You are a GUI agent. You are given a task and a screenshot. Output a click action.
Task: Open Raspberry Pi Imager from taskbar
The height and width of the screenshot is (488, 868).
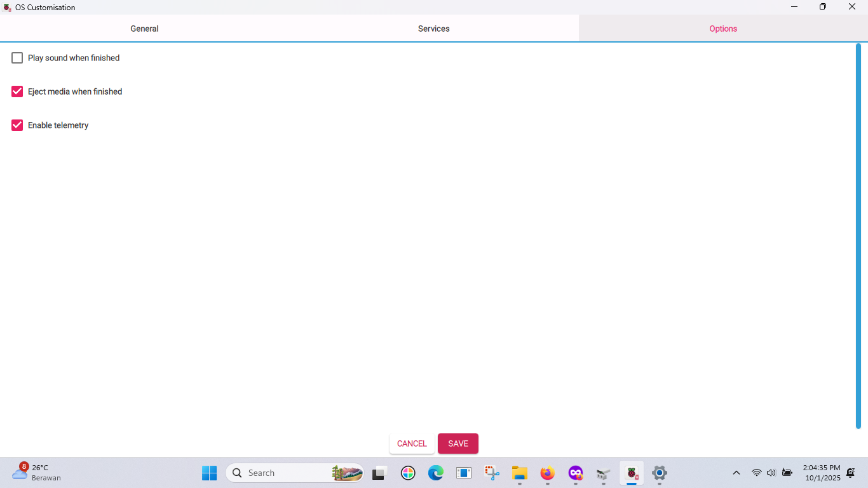pos(632,473)
